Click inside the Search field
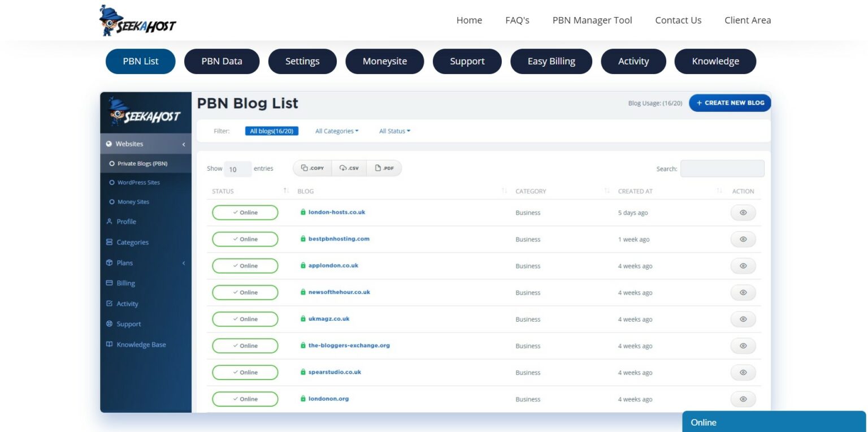 [722, 169]
